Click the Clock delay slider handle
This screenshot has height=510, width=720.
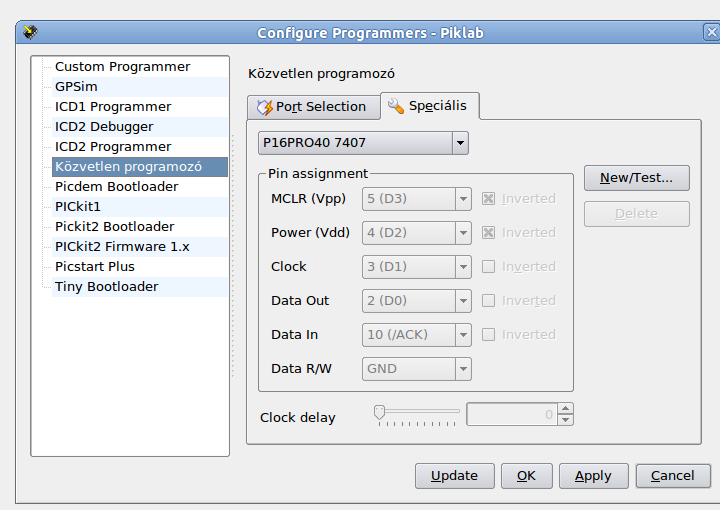click(x=380, y=411)
